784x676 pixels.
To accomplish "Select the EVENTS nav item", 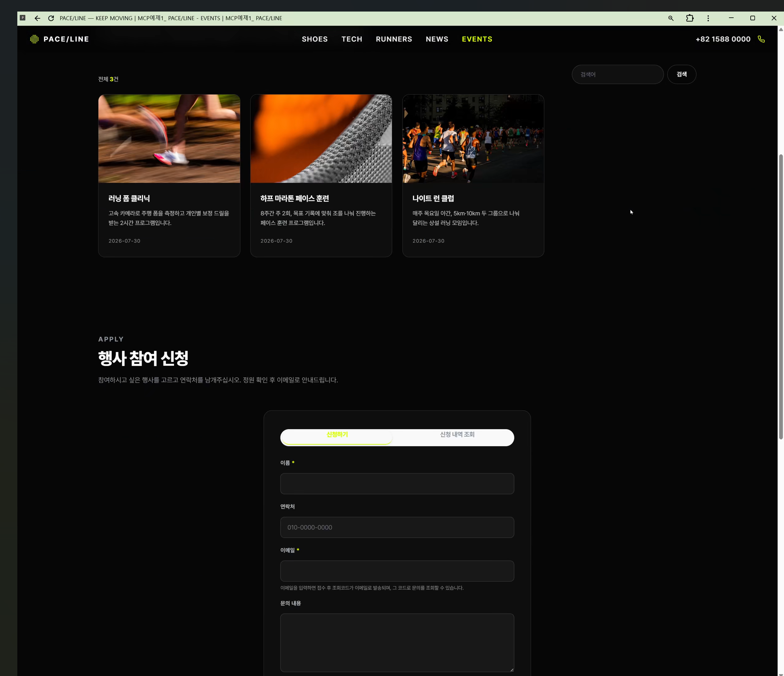I will (477, 39).
